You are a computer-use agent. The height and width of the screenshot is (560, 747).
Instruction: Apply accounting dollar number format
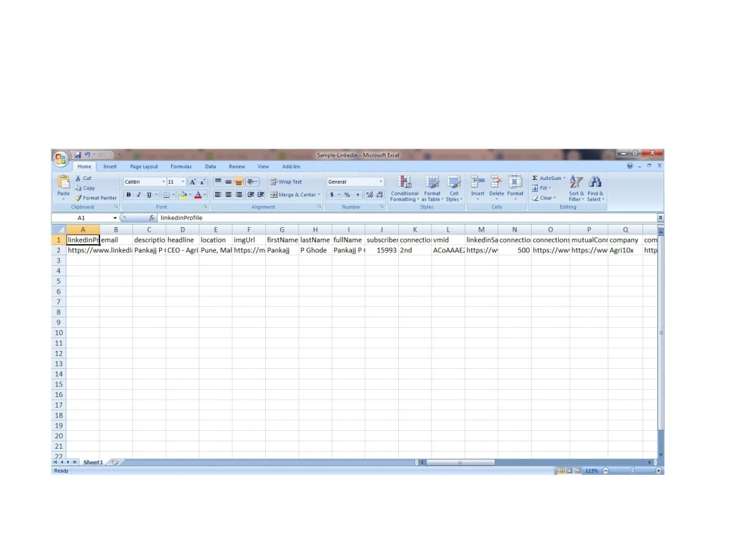(332, 195)
